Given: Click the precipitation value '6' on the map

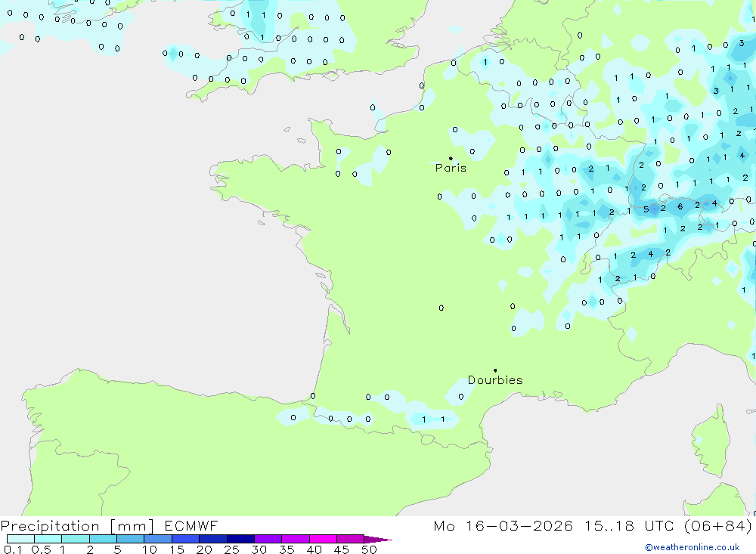Looking at the screenshot, I should coord(680,206).
